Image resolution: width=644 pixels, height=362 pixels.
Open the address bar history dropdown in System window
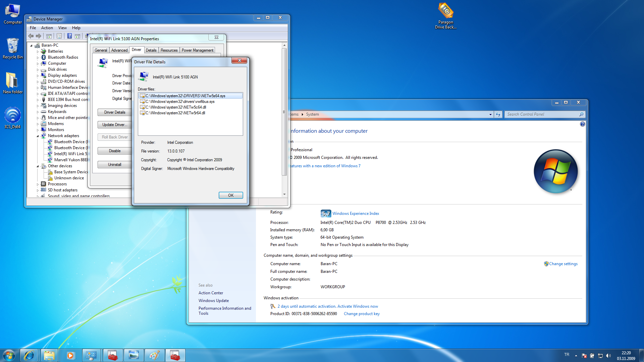pyautogui.click(x=490, y=114)
